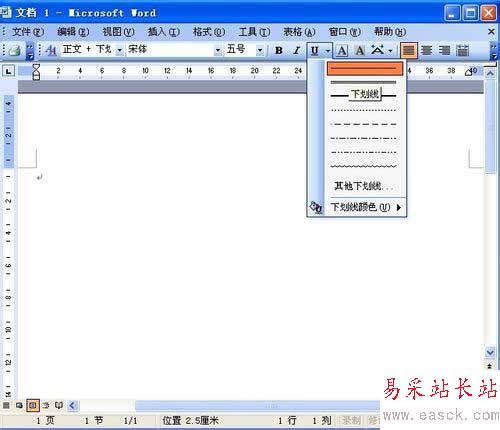The height and width of the screenshot is (430, 500).
Task: Click the Character Border icon
Action: pyautogui.click(x=341, y=50)
